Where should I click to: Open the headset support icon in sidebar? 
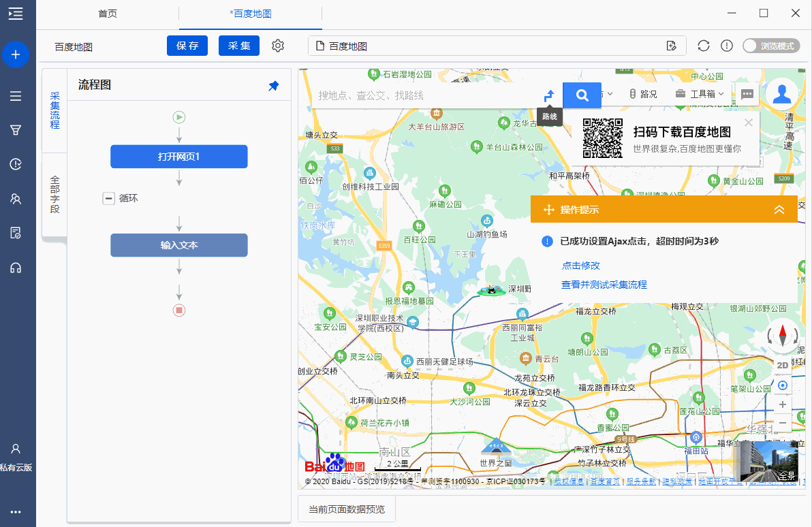click(x=16, y=268)
